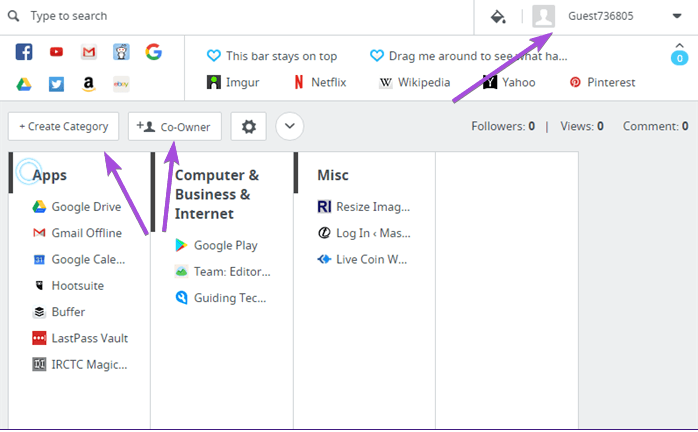The image size is (698, 432).
Task: Open the YouTube shortcut icon
Action: click(56, 52)
